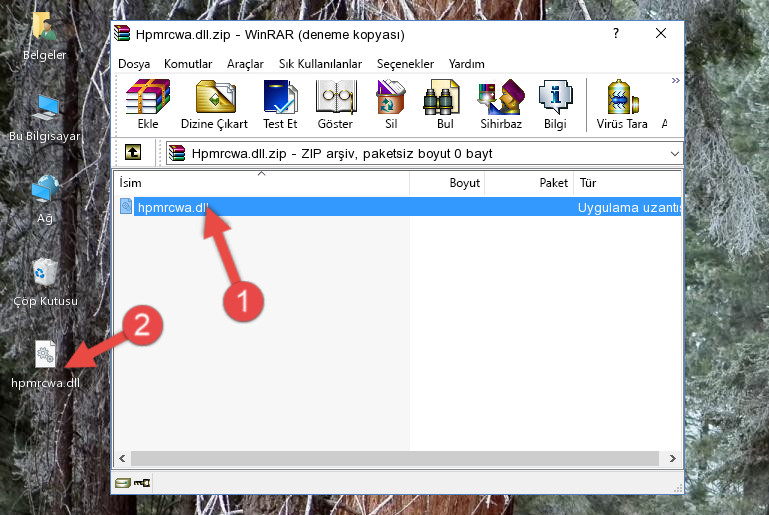This screenshot has width=769, height=515.
Task: Open the Komutlar menu
Action: [x=188, y=64]
